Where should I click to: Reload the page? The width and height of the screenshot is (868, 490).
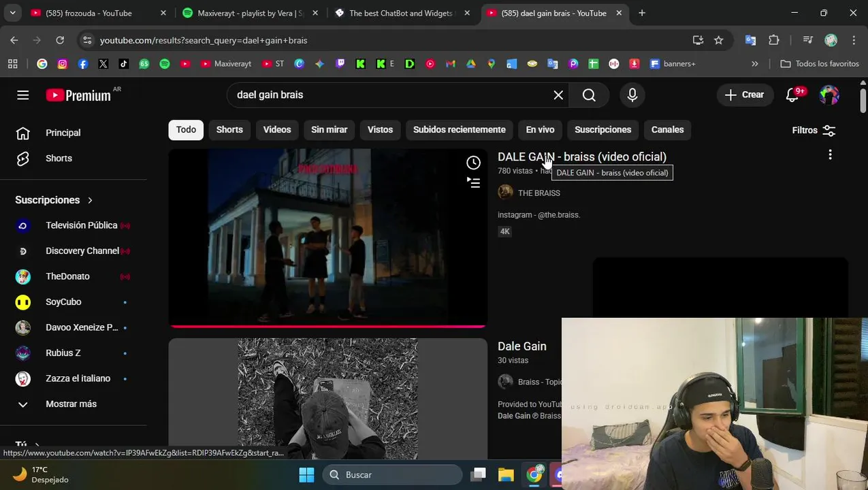[60, 40]
